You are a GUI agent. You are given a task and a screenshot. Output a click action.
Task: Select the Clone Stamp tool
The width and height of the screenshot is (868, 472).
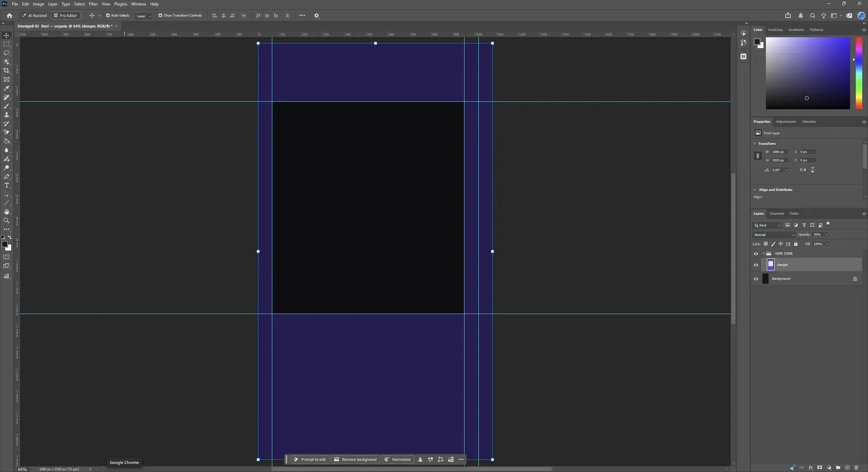point(7,115)
